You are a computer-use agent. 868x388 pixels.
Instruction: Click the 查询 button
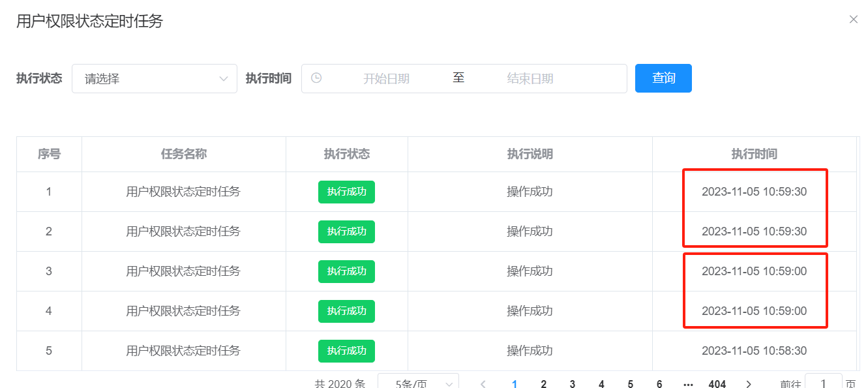tap(663, 78)
